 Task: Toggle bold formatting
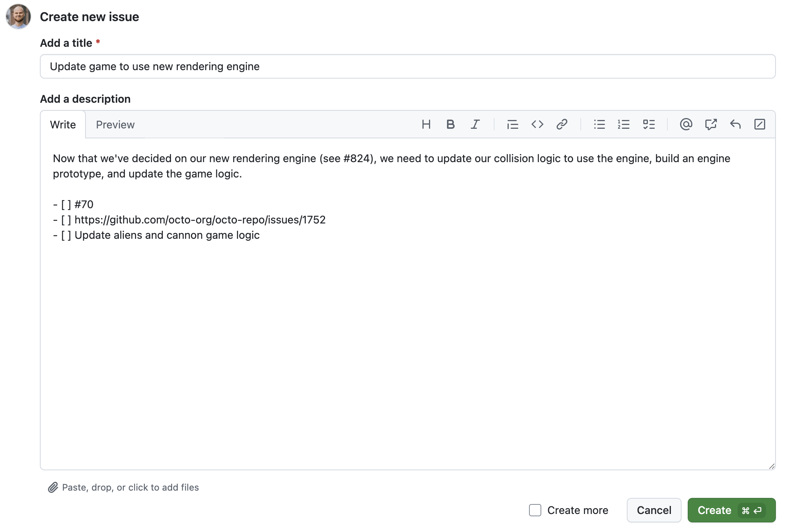click(451, 124)
